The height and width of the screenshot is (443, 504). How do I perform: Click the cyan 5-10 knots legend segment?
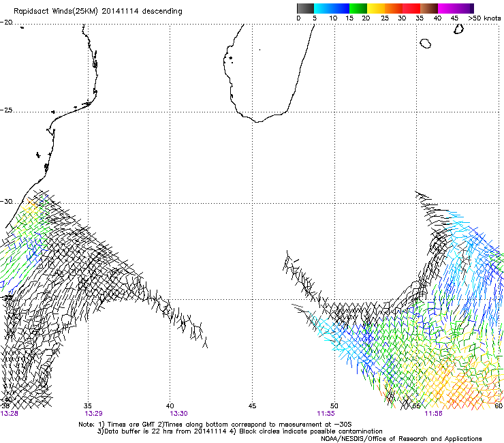pyautogui.click(x=323, y=8)
